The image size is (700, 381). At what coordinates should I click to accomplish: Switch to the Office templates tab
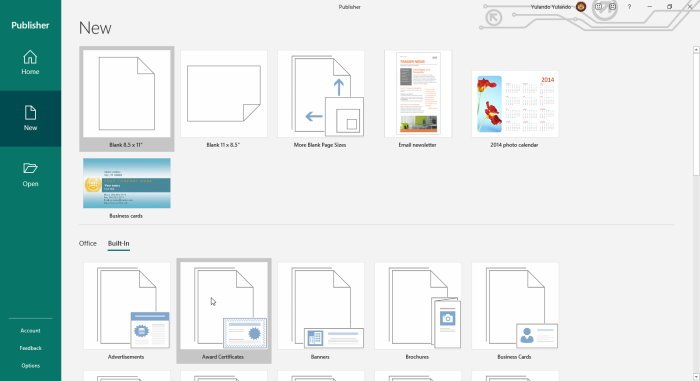pyautogui.click(x=88, y=243)
